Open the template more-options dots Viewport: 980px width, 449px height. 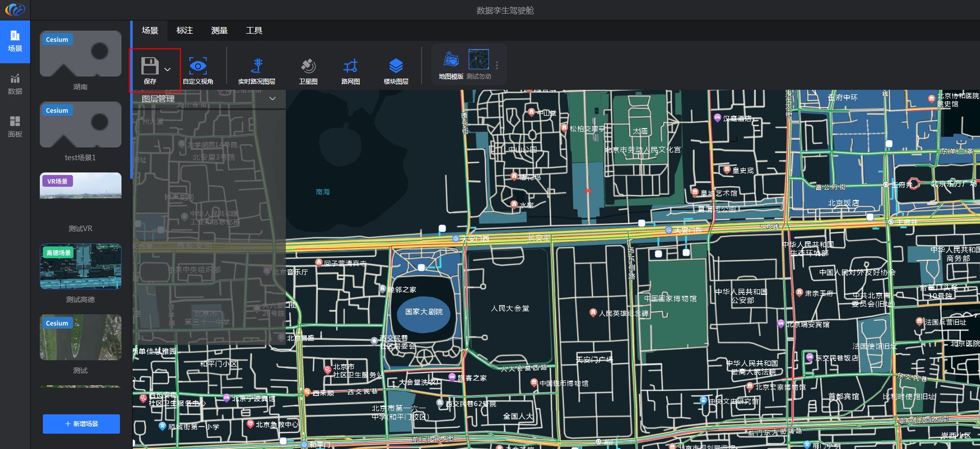coord(497,65)
